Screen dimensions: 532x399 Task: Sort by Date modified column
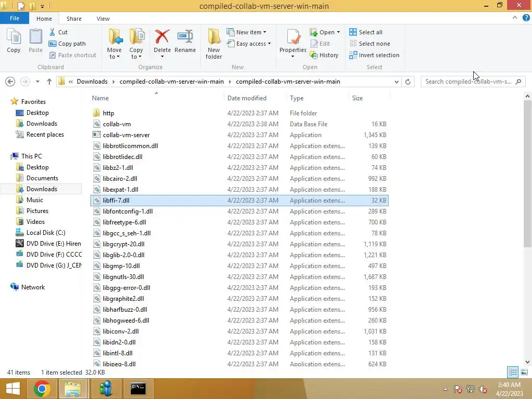pyautogui.click(x=247, y=98)
